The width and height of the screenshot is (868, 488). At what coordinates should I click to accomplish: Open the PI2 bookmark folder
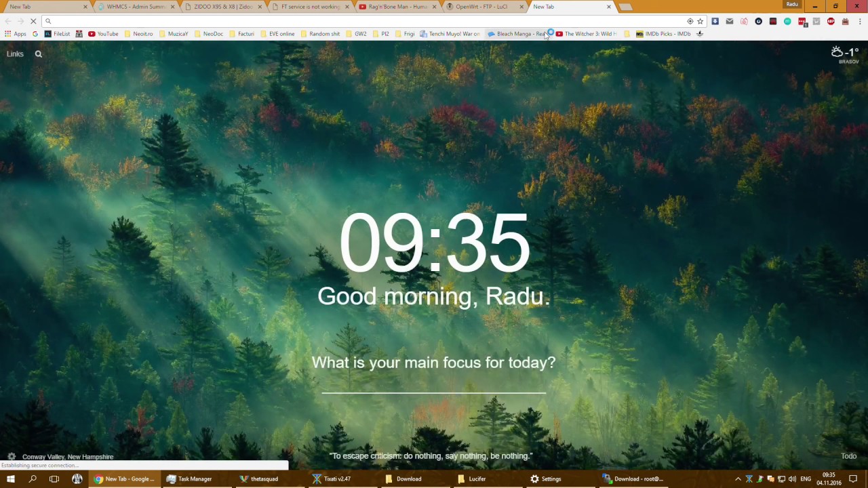[380, 34]
